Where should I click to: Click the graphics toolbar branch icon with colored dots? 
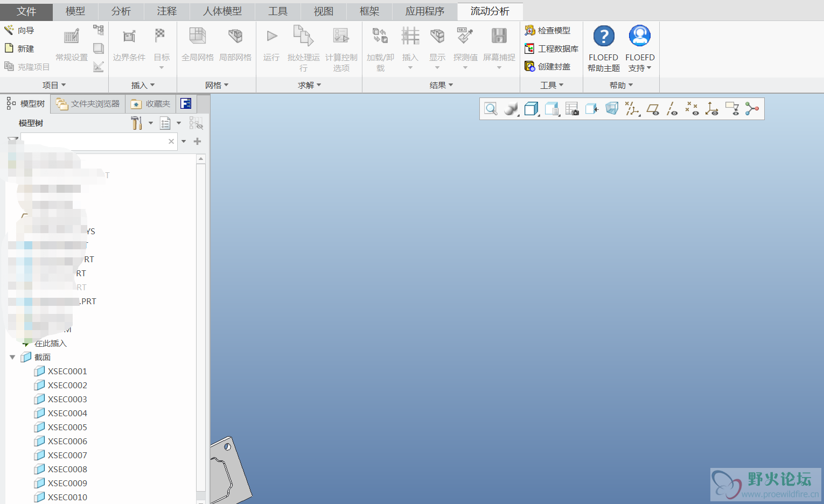752,109
